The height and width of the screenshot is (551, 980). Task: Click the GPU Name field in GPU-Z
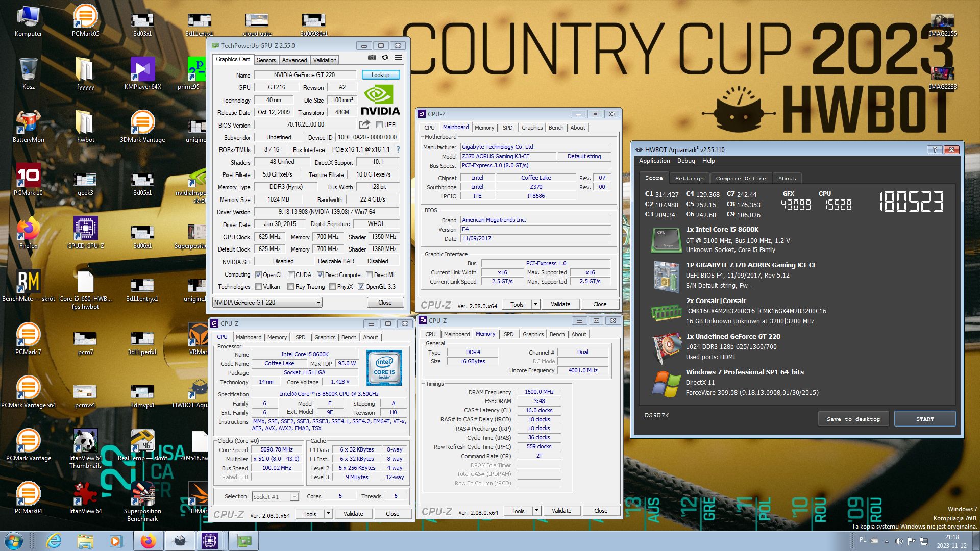click(x=305, y=75)
